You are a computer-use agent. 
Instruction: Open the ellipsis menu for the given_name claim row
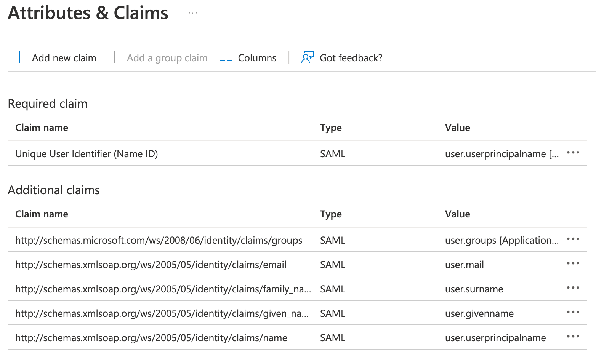573,312
